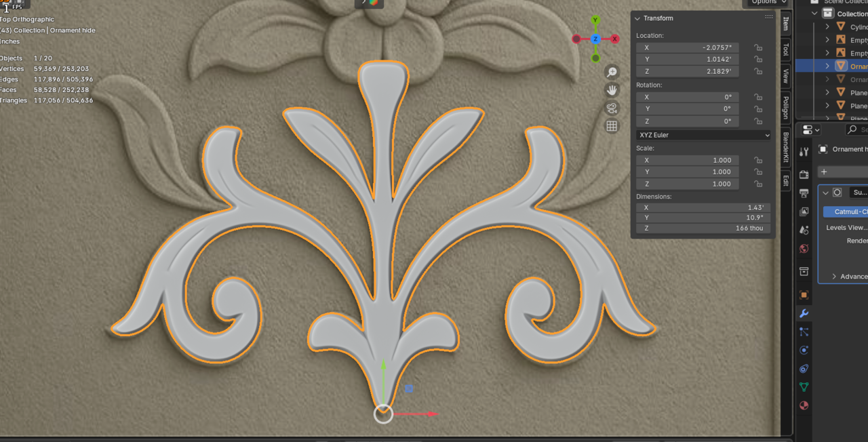Click the blue Z axis gizmo ball
Image resolution: width=868 pixels, height=442 pixels.
(x=595, y=39)
